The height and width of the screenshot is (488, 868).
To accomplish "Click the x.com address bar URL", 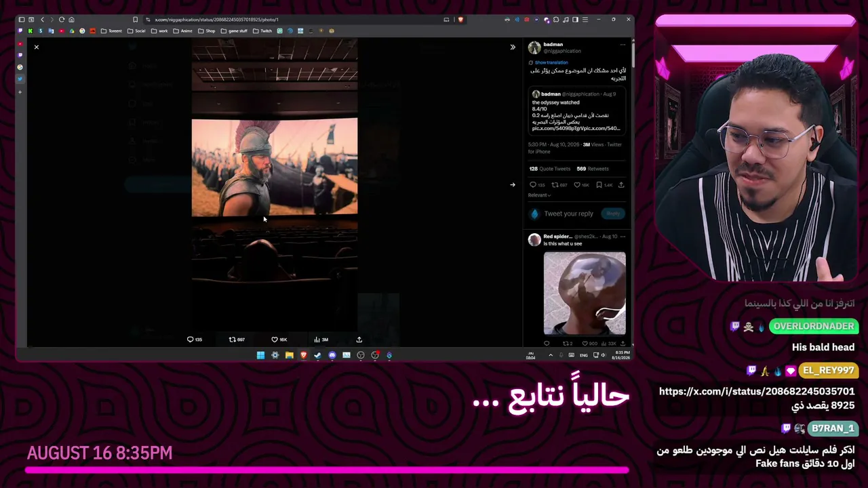I will (x=216, y=20).
